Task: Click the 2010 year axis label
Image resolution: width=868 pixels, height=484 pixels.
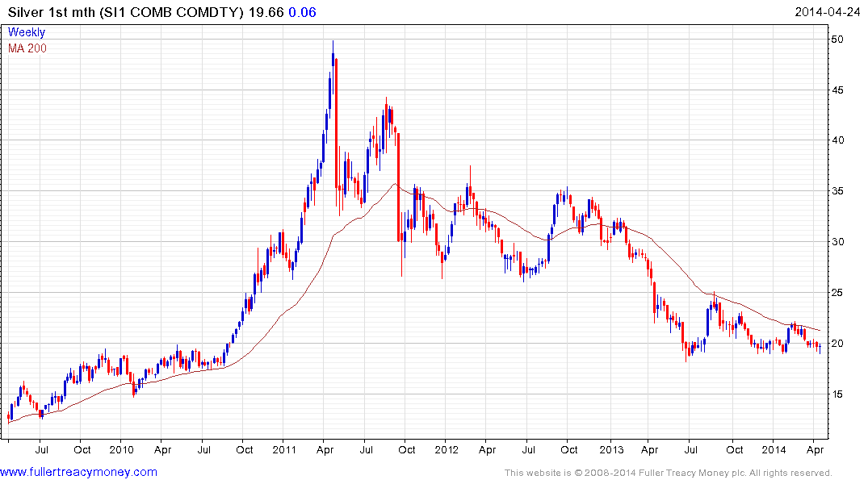Action: 121,449
